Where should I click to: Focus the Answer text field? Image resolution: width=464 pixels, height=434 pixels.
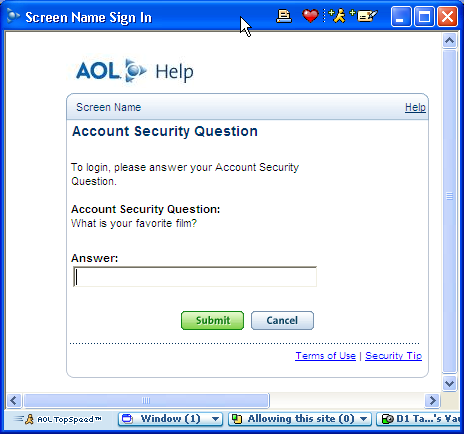tap(195, 276)
